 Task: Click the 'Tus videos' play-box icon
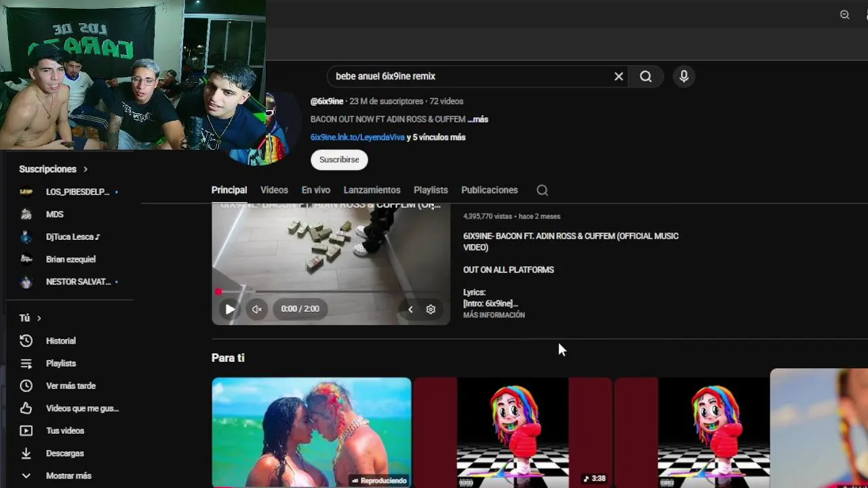26,430
